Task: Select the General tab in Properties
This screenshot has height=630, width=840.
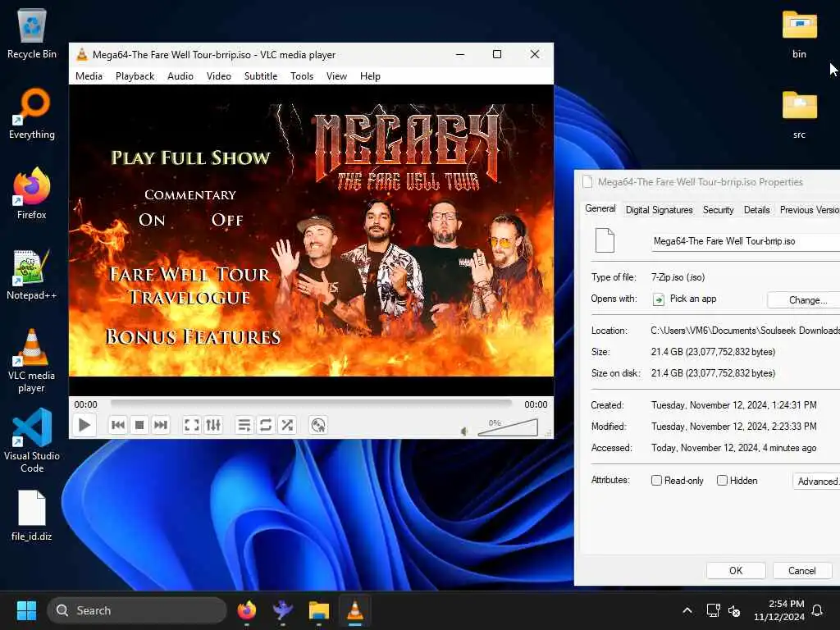Action: click(x=600, y=208)
